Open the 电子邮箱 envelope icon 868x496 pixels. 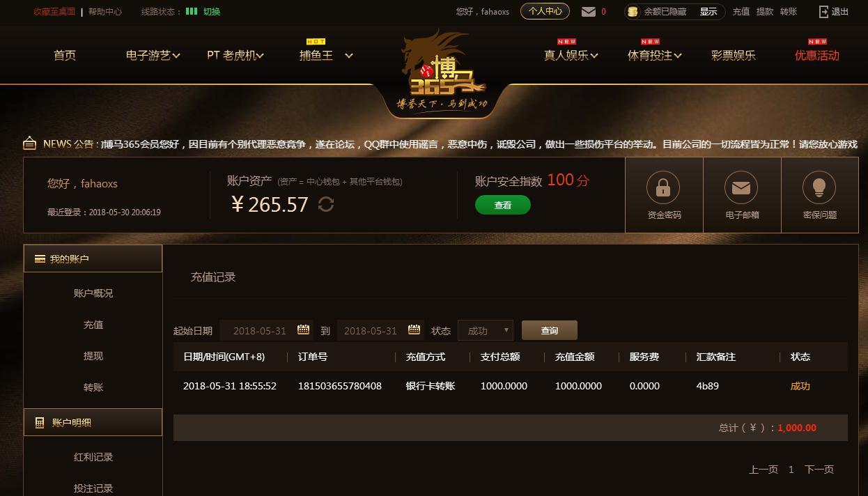pos(741,187)
